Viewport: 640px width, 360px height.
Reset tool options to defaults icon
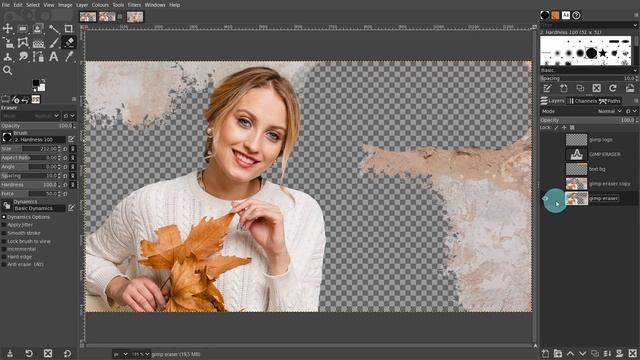coord(67,353)
